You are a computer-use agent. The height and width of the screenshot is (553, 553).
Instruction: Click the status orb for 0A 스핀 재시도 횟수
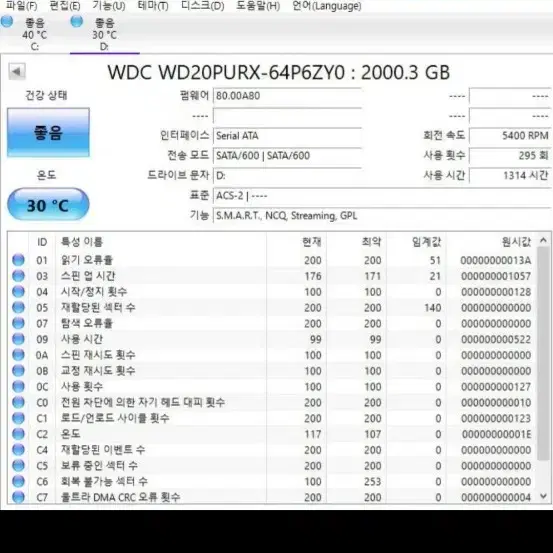point(18,355)
